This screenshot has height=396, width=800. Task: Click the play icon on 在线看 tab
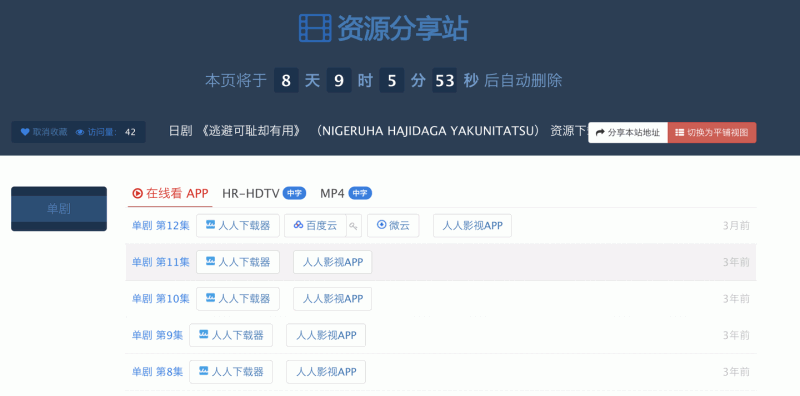[137, 193]
